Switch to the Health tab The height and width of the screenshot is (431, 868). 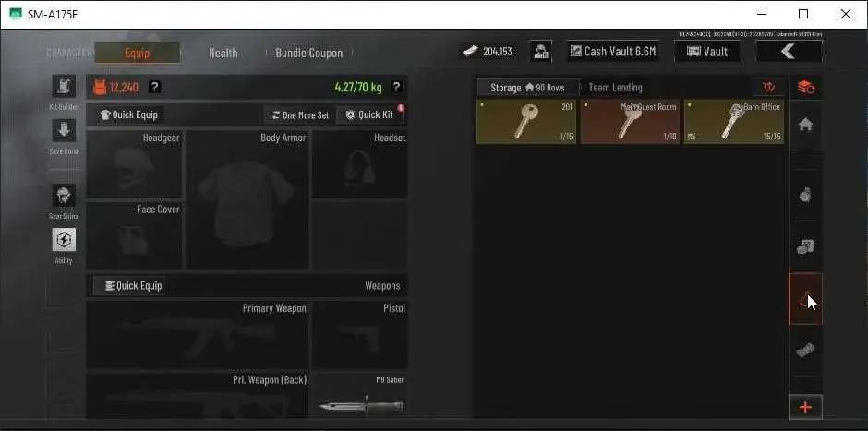click(x=223, y=54)
